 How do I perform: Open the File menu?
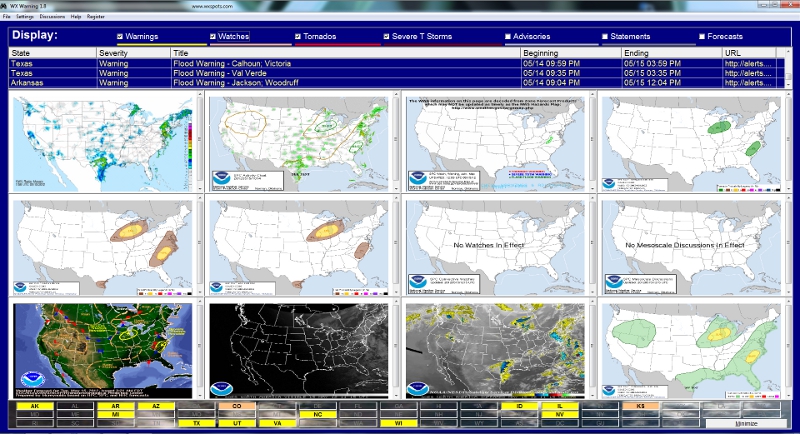click(x=7, y=17)
